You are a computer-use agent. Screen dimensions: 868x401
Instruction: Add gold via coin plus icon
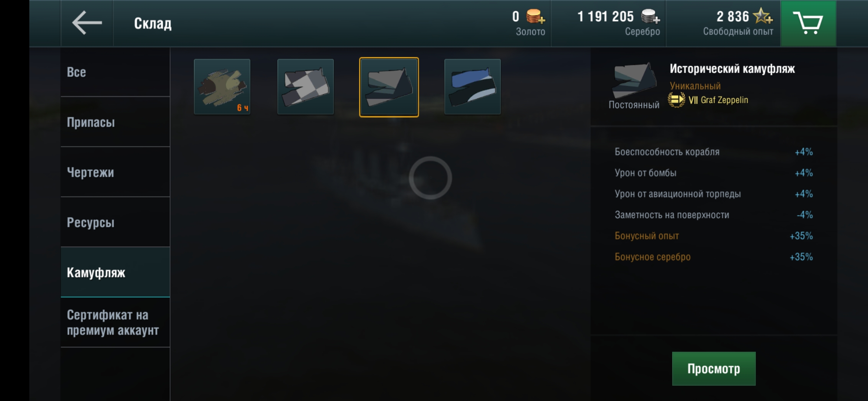[535, 17]
